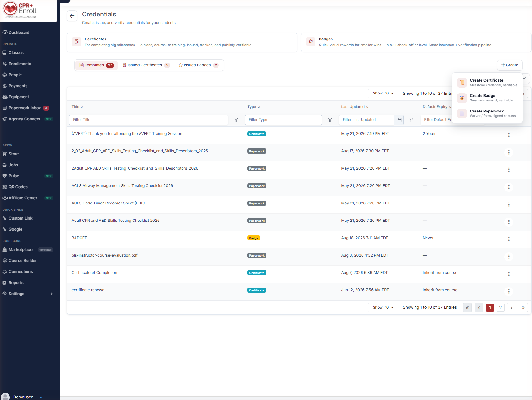Click the Badge tag on BADGEE row
The width and height of the screenshot is (532, 400).
254,238
